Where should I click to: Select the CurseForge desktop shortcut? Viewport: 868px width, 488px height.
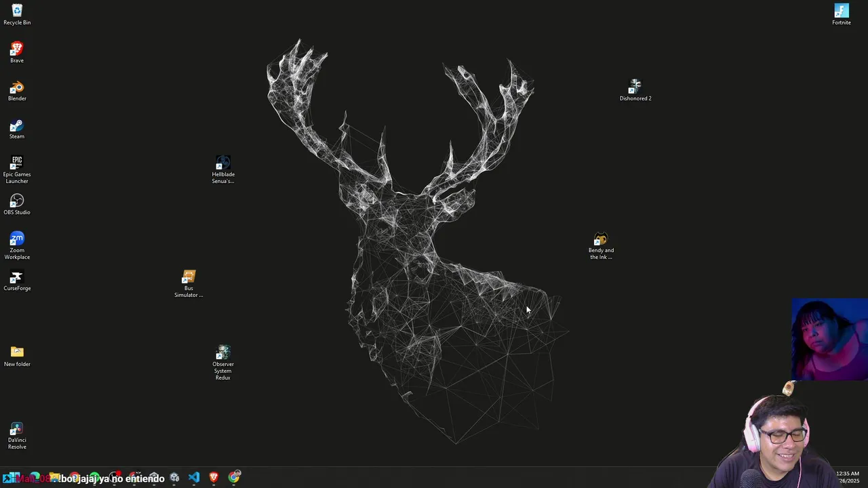tap(17, 281)
